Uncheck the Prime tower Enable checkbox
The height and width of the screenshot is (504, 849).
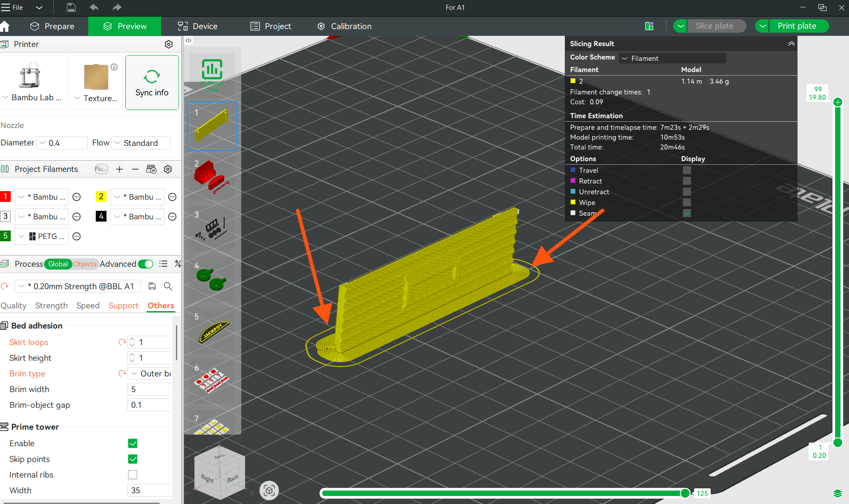click(x=132, y=444)
